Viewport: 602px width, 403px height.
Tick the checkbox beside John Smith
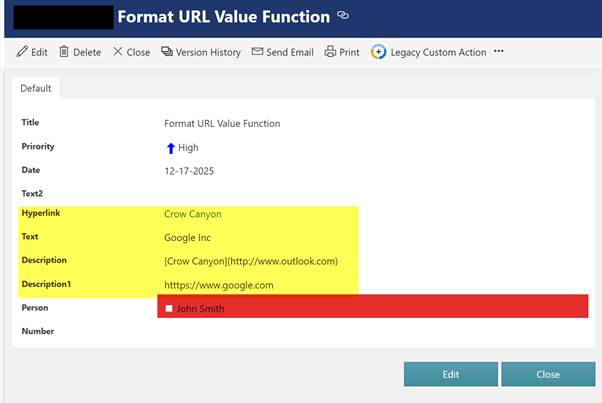tap(169, 309)
